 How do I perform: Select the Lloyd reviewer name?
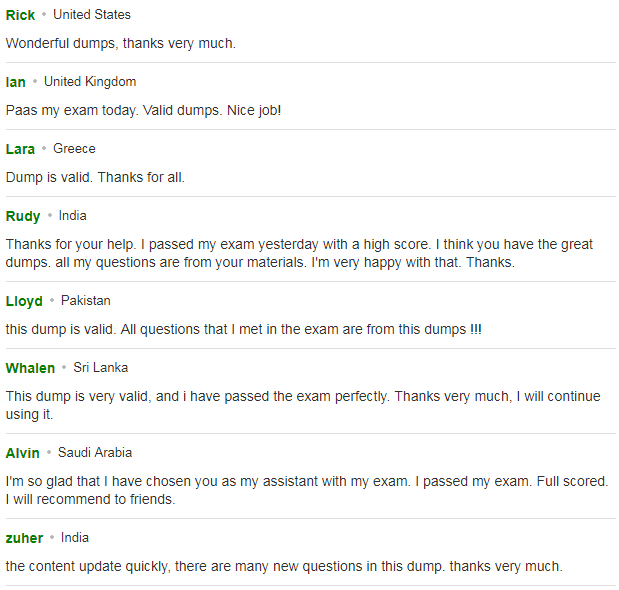24,301
